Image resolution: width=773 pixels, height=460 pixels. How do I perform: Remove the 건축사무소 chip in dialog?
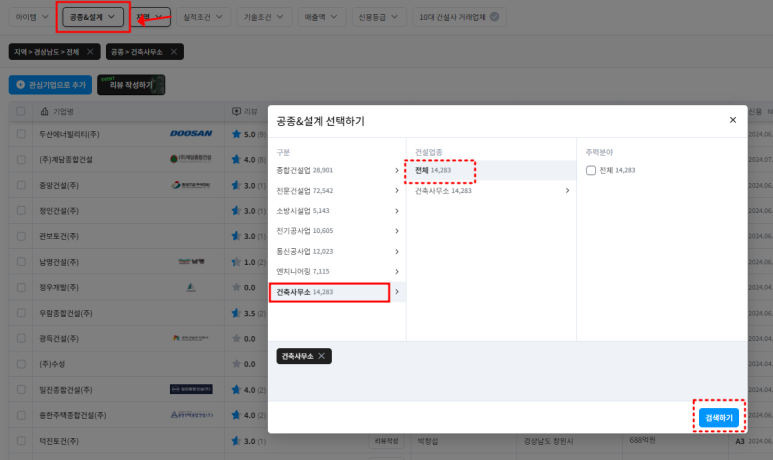click(x=321, y=356)
